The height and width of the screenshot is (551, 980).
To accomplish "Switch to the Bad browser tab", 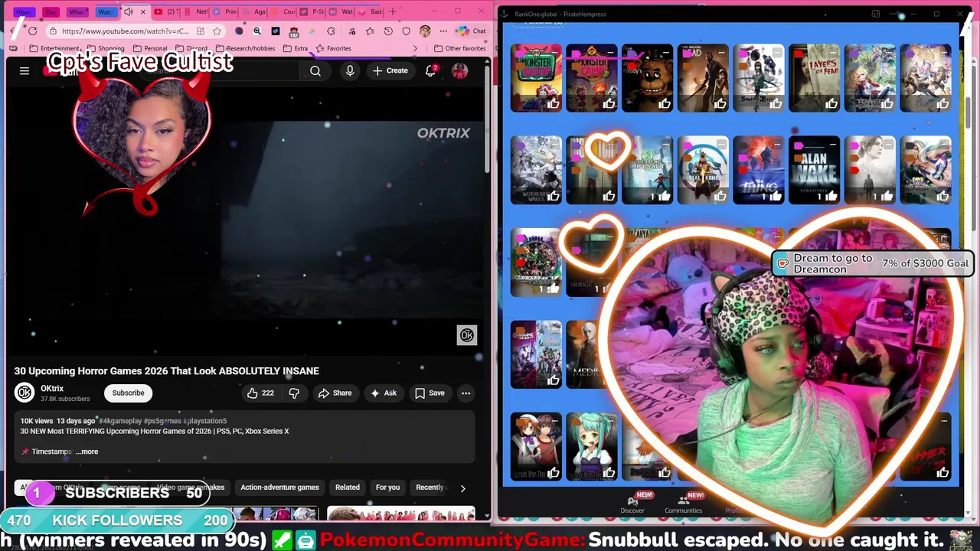I will tap(371, 11).
